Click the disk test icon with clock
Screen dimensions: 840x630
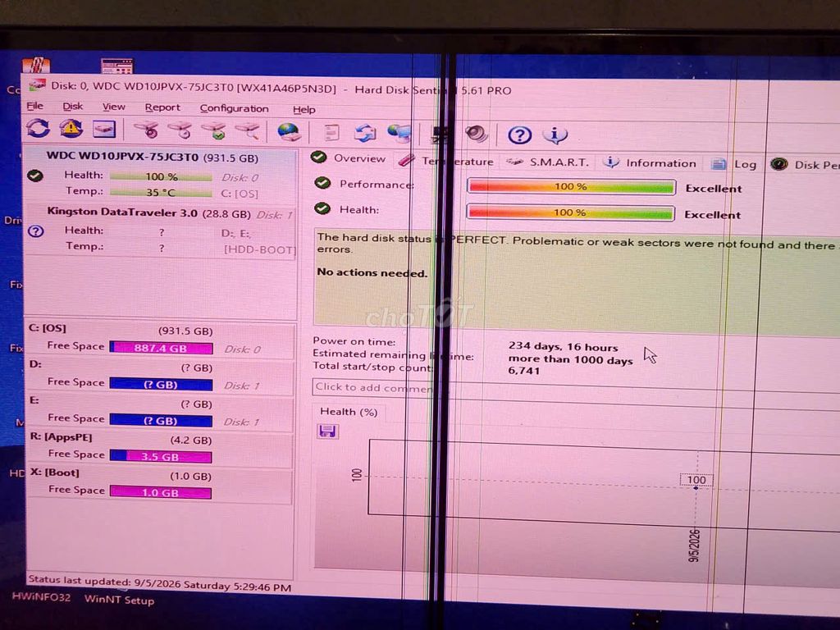tap(180, 130)
